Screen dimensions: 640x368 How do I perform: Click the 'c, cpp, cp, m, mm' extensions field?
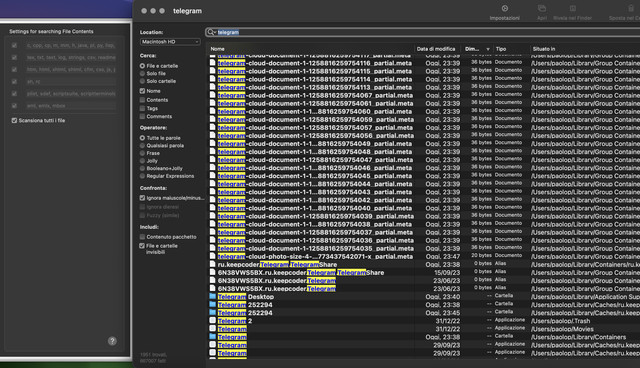coord(70,46)
